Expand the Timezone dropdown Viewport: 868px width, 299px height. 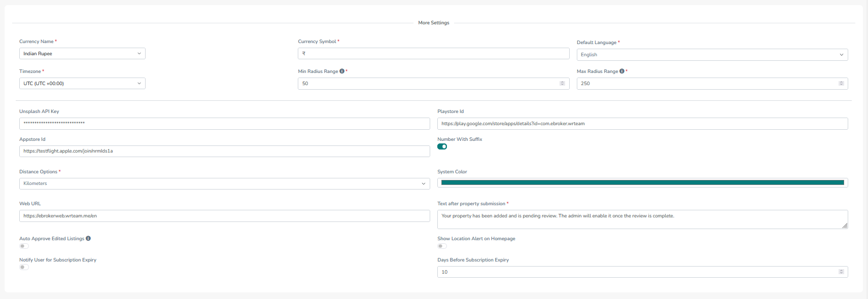tap(82, 84)
